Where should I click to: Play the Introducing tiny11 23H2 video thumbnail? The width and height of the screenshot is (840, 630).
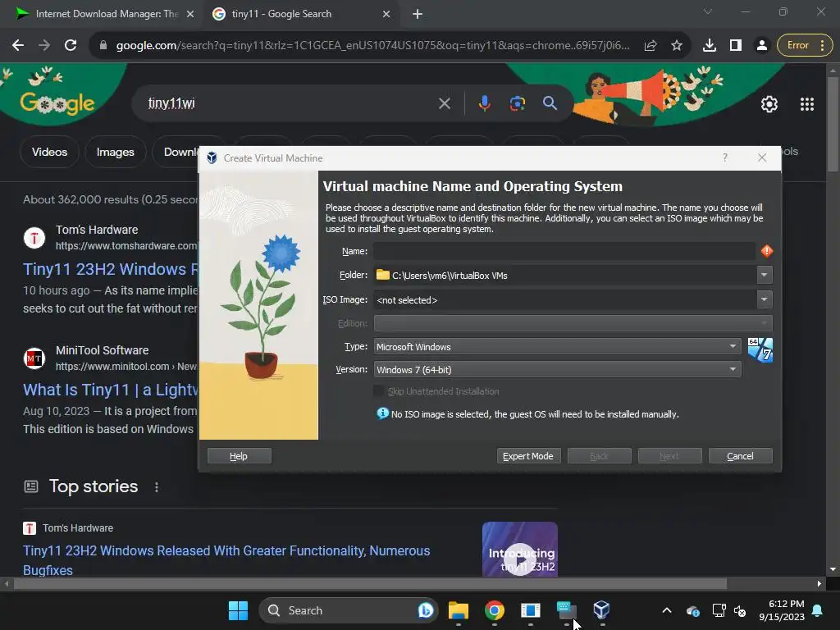519,549
